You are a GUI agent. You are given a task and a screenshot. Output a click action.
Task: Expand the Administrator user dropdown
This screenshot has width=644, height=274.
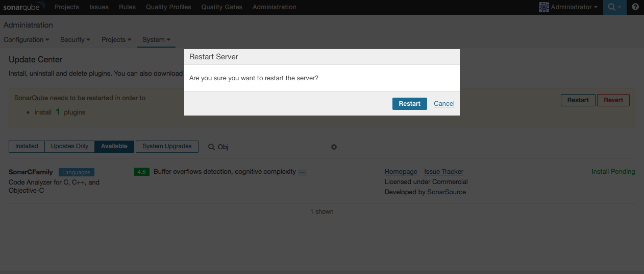coord(574,7)
